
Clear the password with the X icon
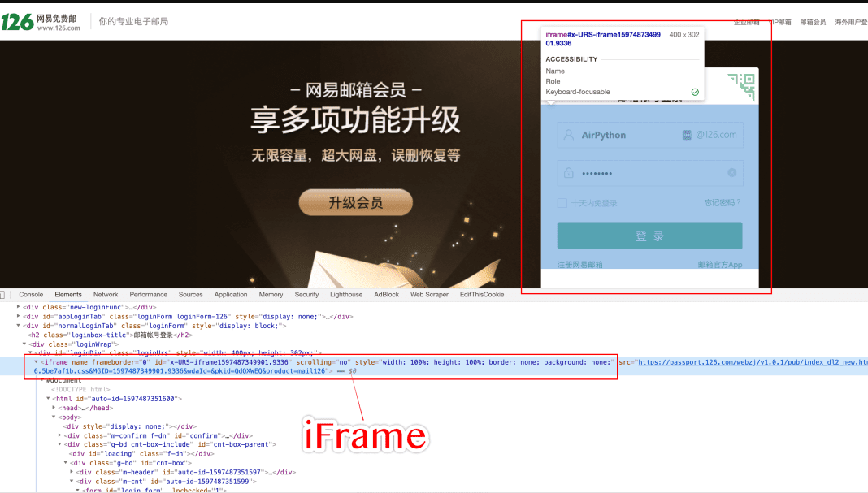point(731,173)
